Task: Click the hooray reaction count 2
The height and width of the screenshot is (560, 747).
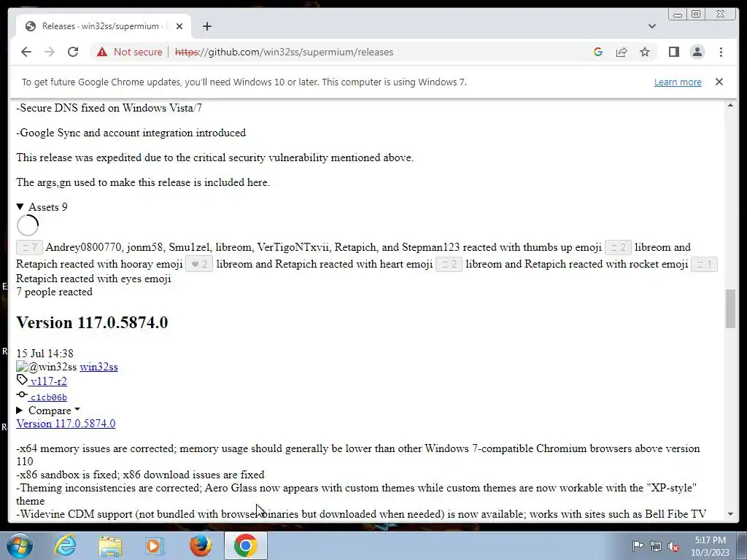Action: click(x=619, y=248)
